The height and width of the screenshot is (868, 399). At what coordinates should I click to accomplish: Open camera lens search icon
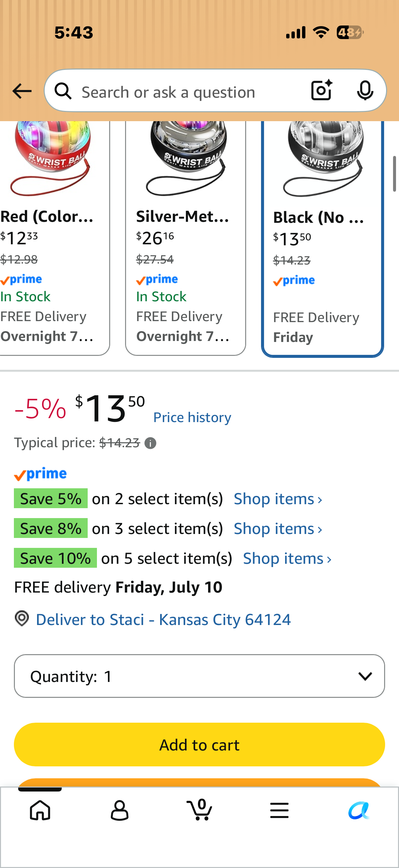[x=322, y=90]
